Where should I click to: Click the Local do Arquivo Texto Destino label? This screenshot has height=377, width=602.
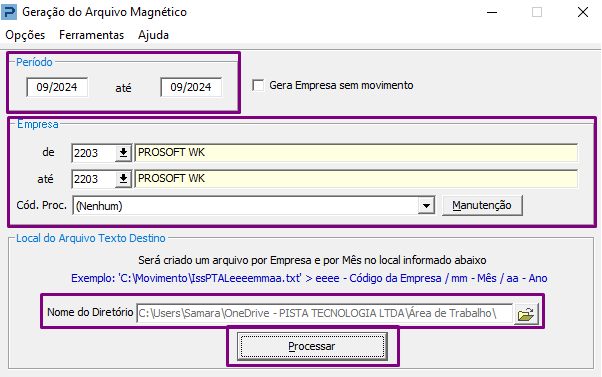(x=91, y=238)
